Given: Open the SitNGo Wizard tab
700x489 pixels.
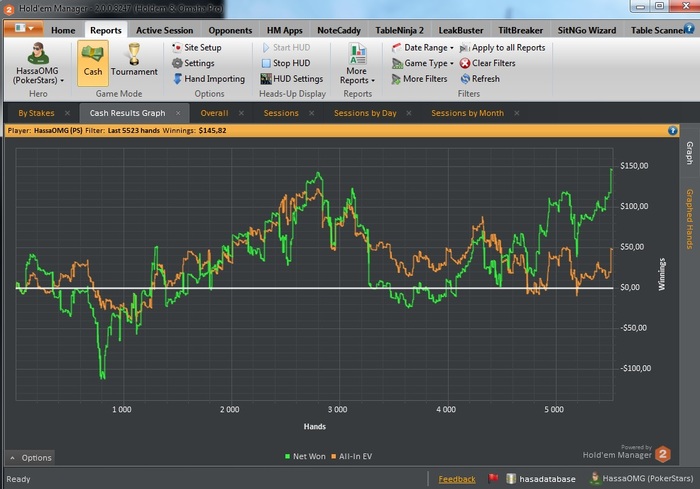Looking at the screenshot, I should tap(587, 30).
